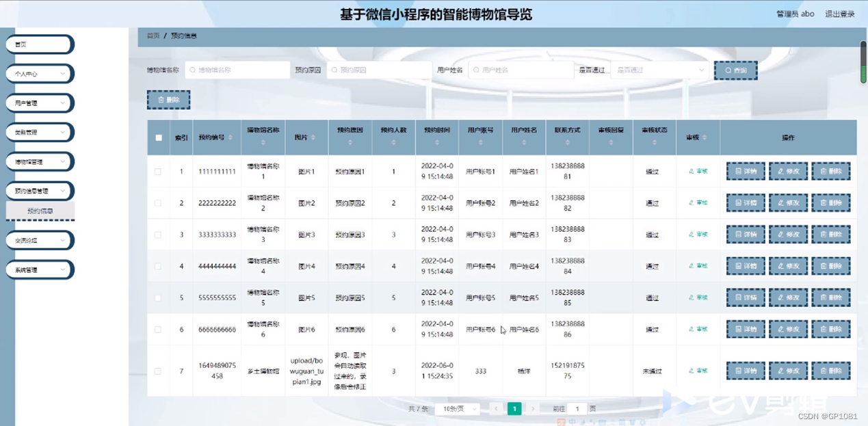This screenshot has width=868, height=426.
Task: Click cell 乡土博物馆 in row 7
Action: 263,371
